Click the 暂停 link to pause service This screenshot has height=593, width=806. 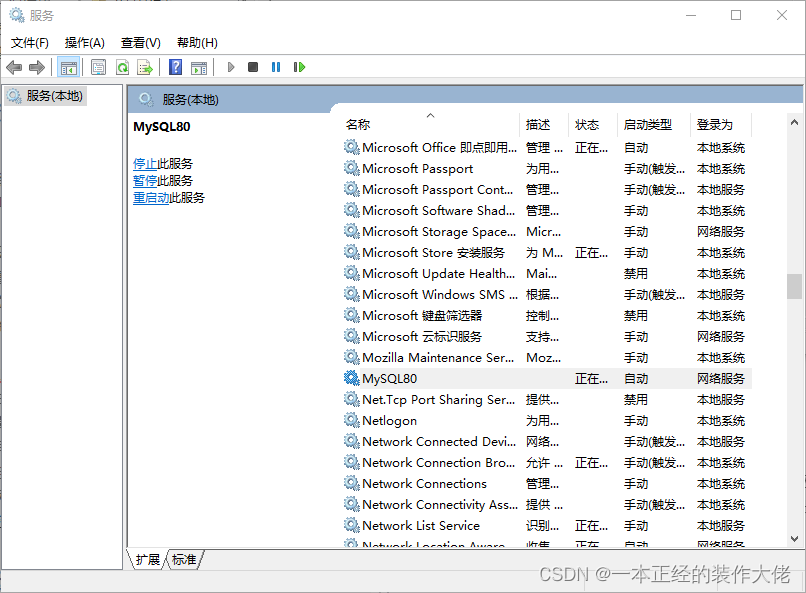[145, 181]
